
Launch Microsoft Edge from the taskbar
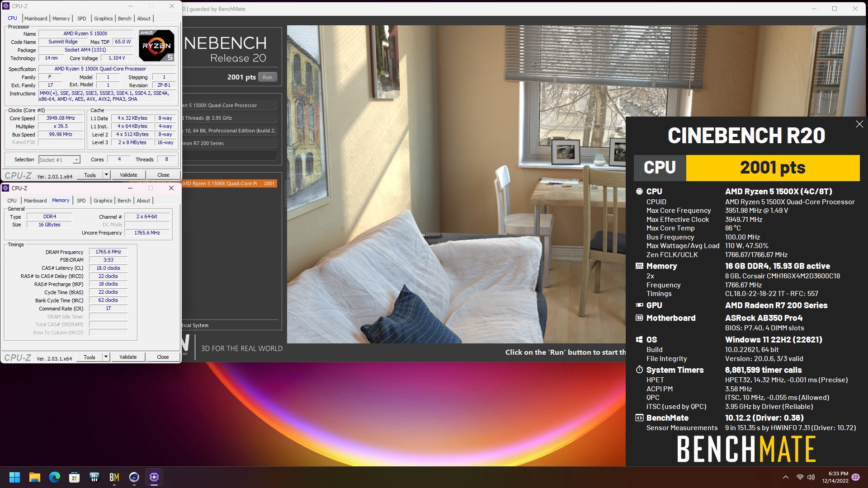click(54, 477)
